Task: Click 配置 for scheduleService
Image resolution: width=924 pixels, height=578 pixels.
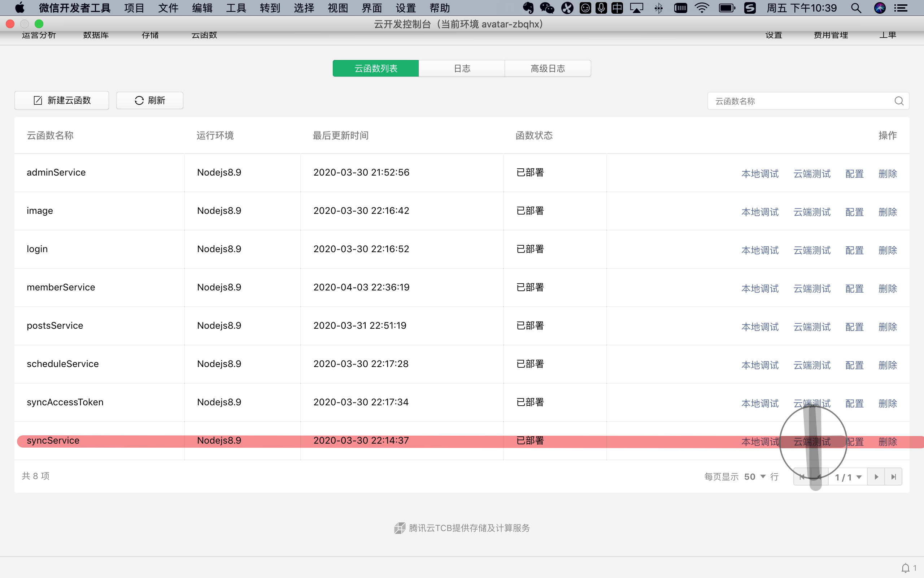Action: (854, 365)
